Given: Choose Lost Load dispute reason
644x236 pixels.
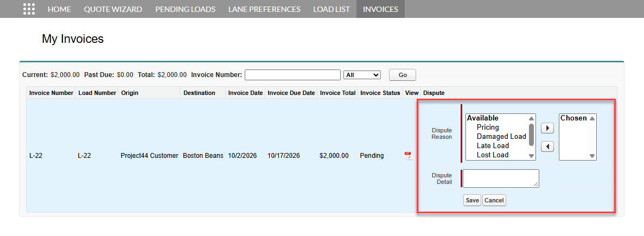Looking at the screenshot, I should (x=493, y=155).
